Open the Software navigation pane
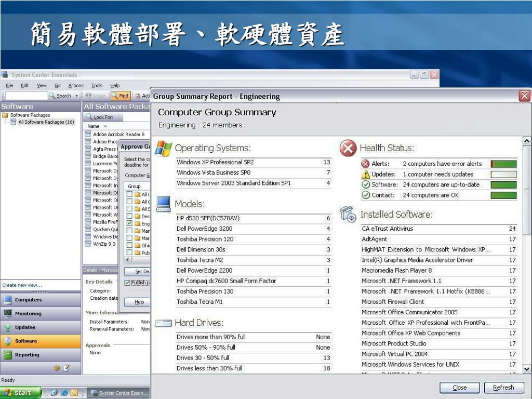This screenshot has width=532, height=399. 41,341
